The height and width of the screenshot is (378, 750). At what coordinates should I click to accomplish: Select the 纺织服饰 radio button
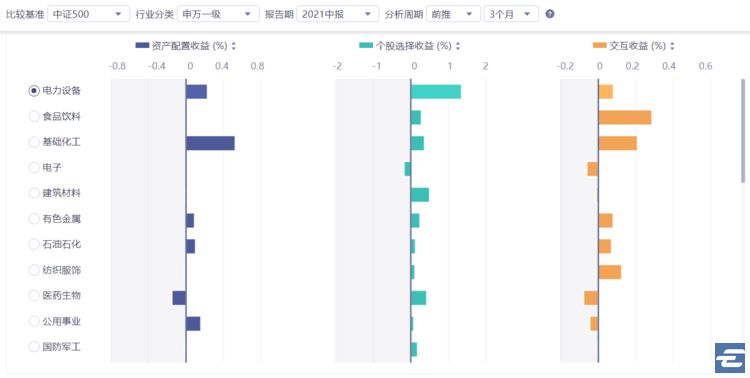(34, 270)
